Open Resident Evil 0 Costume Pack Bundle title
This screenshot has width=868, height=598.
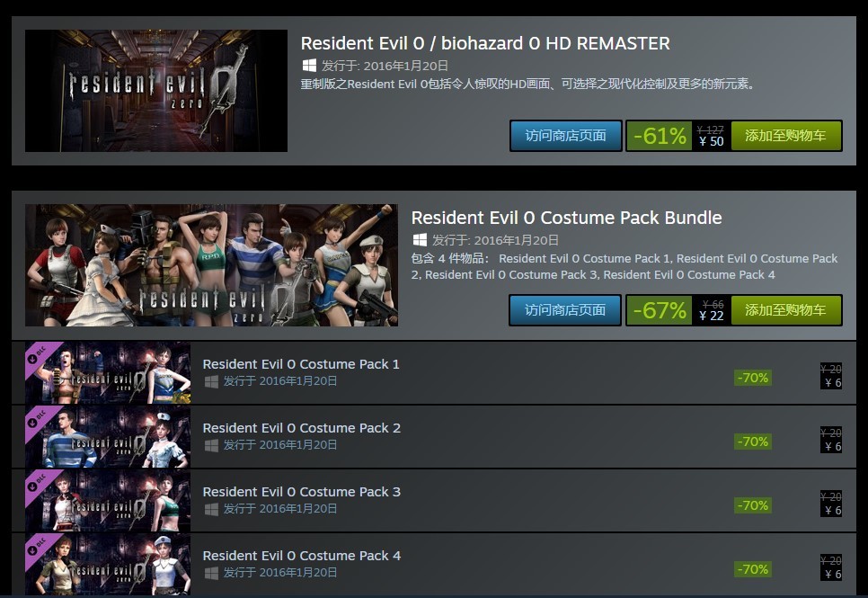pyautogui.click(x=566, y=218)
